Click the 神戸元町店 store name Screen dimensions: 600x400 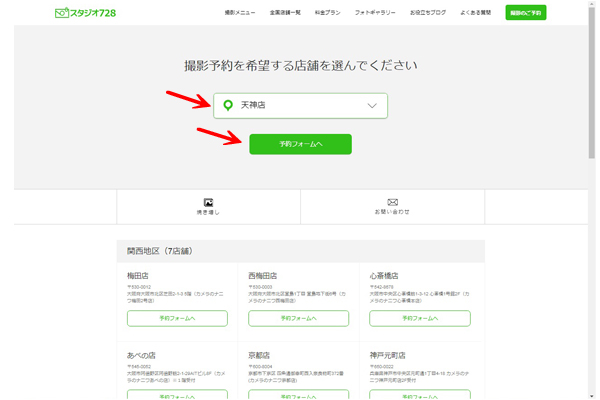[x=388, y=355]
